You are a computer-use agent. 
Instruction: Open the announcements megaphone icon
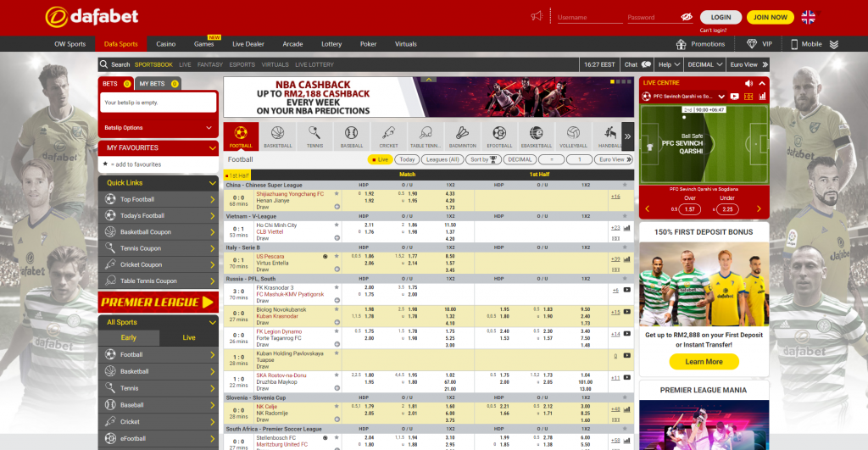tap(537, 16)
